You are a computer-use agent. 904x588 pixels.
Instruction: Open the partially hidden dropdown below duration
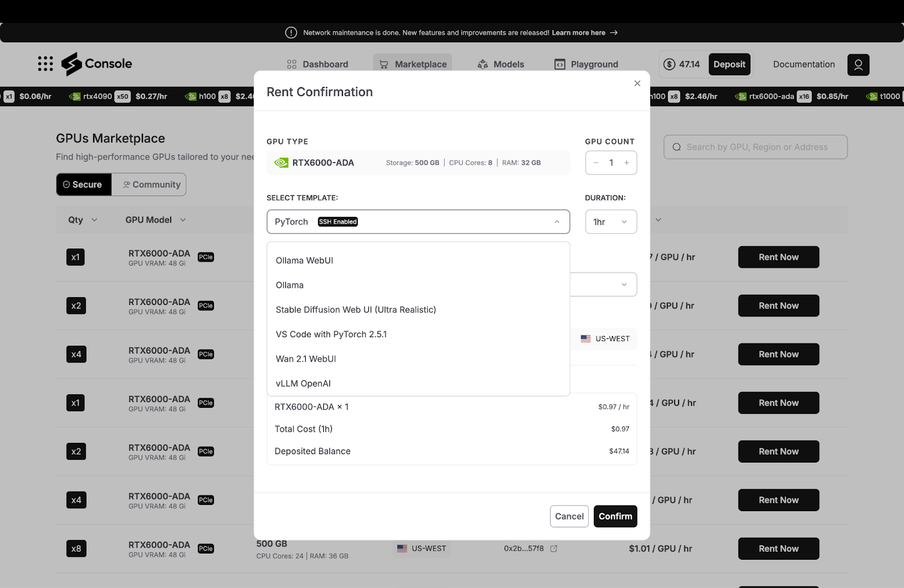[x=603, y=284]
